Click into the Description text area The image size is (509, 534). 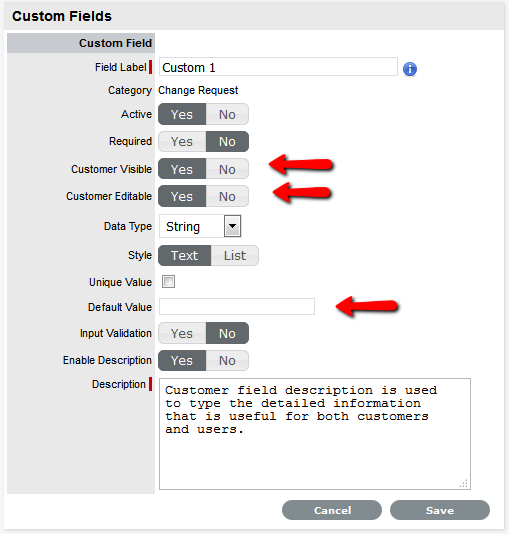pyautogui.click(x=315, y=434)
